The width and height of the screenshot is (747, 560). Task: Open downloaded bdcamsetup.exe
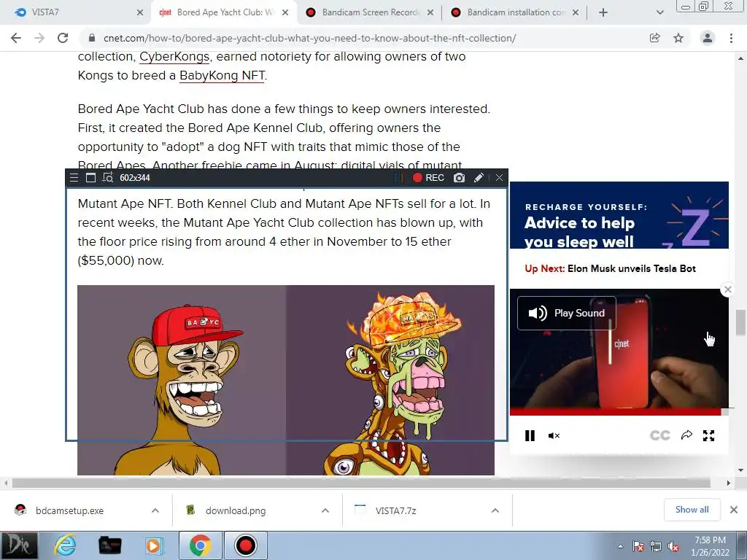[x=69, y=510]
